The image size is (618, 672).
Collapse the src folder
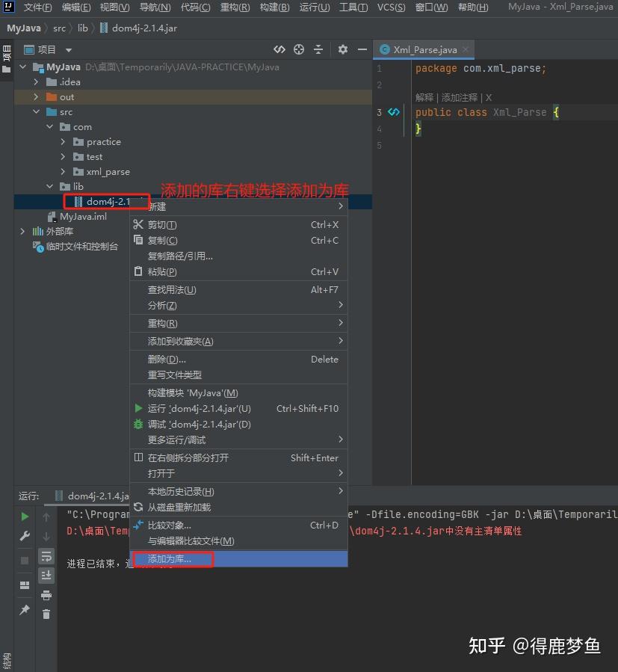click(x=36, y=111)
